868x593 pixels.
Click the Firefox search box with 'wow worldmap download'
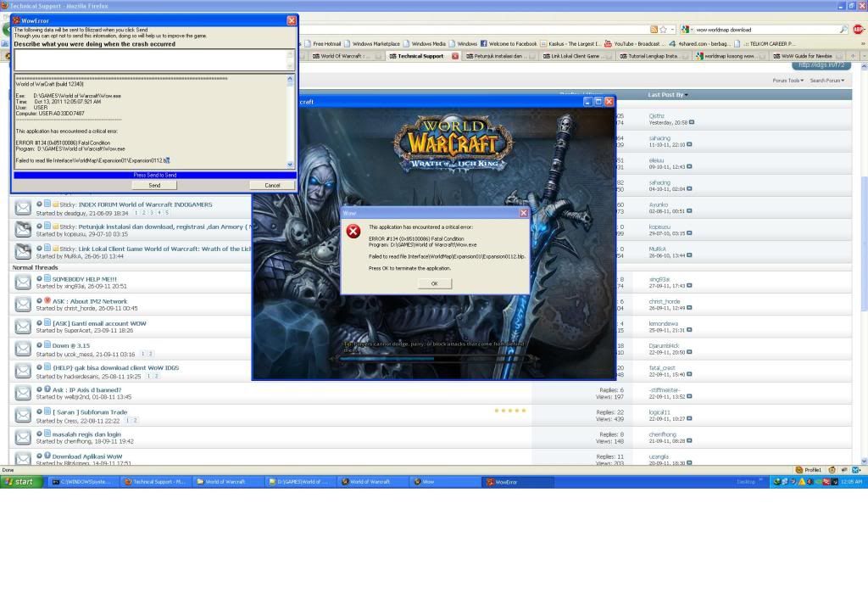[766, 30]
